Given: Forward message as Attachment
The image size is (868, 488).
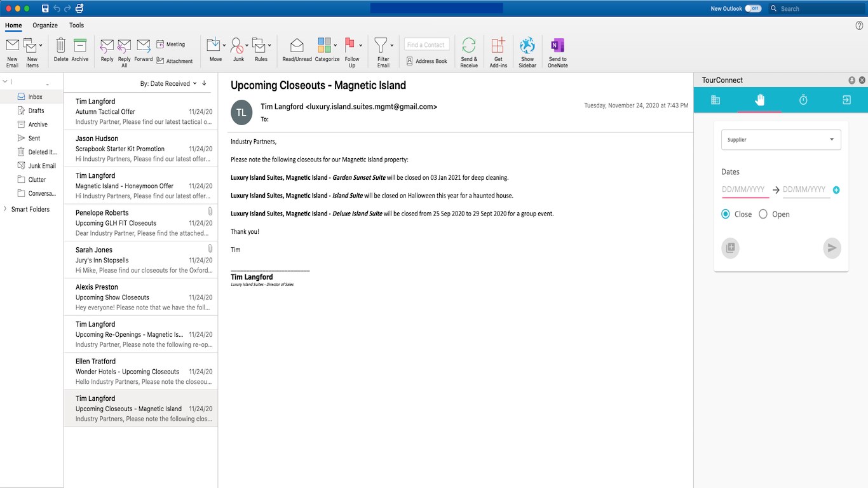Looking at the screenshot, I should (x=175, y=61).
